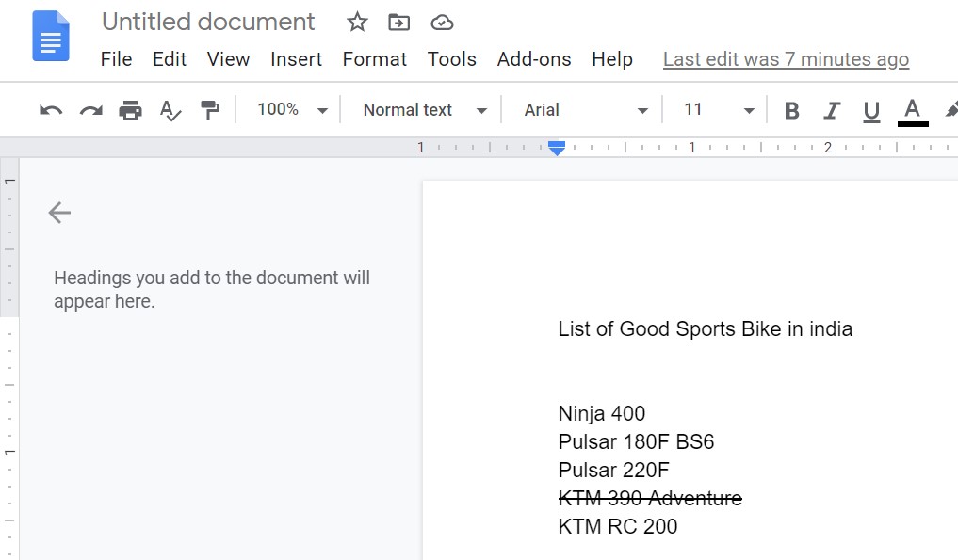
Task: Open the Help menu
Action: click(612, 59)
